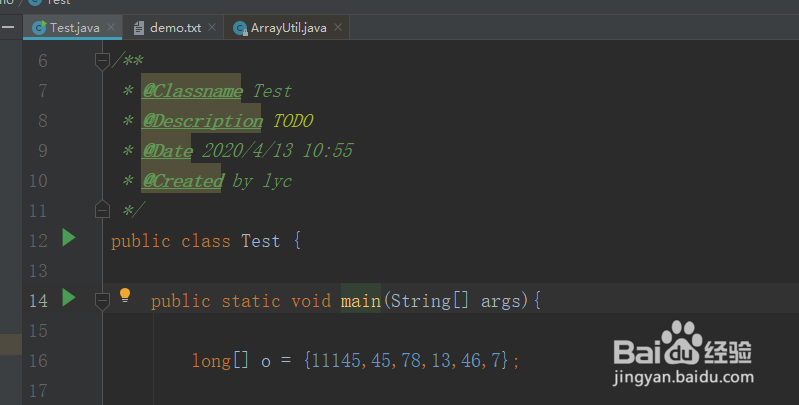This screenshot has height=405, width=799.
Task: Close the demo.txt tab
Action: pos(212,28)
